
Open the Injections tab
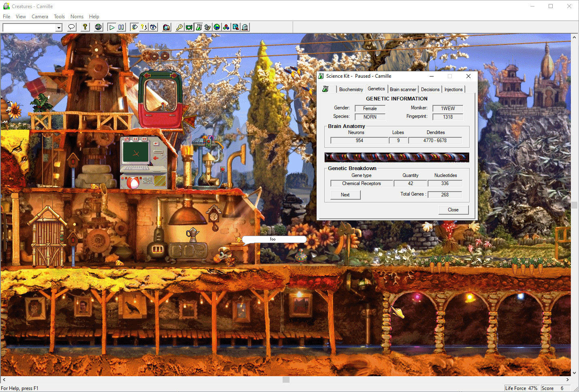(x=453, y=89)
